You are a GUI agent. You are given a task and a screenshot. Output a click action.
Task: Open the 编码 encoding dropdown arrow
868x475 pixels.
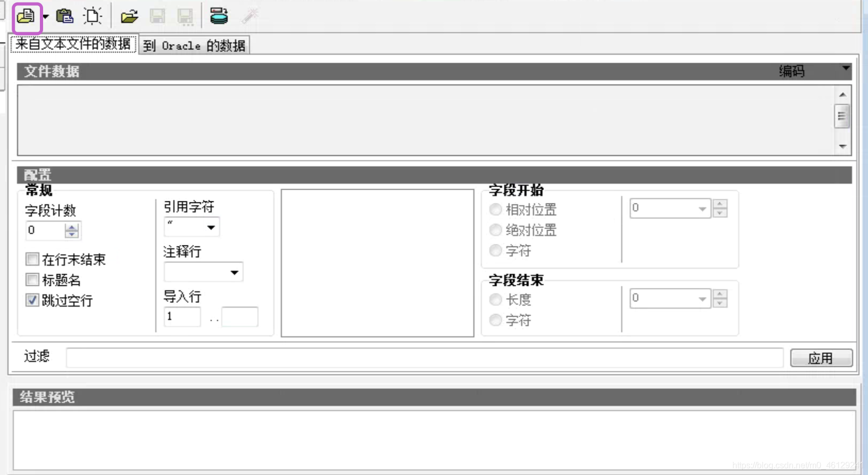click(x=846, y=69)
